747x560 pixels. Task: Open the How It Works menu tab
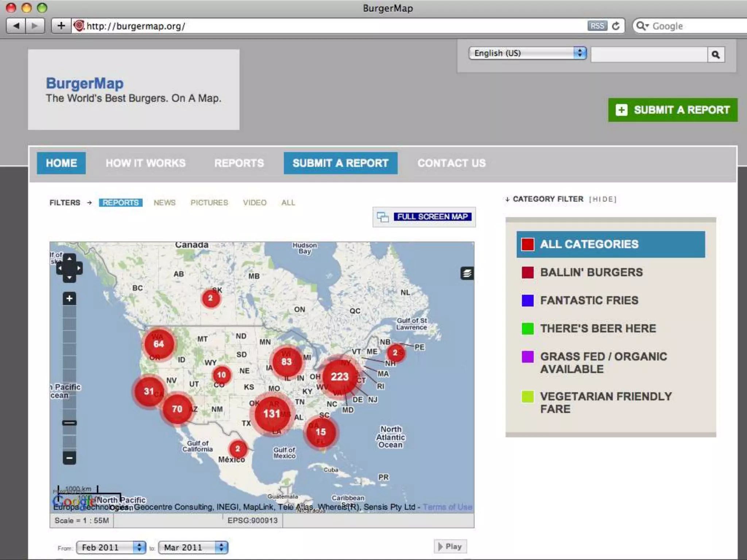tap(146, 163)
